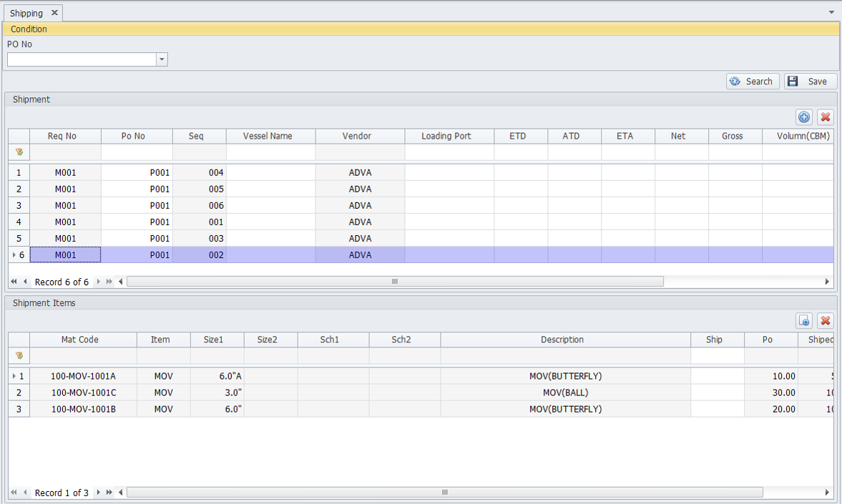The height and width of the screenshot is (504, 842).
Task: Click the add shipment item icon
Action: click(804, 321)
